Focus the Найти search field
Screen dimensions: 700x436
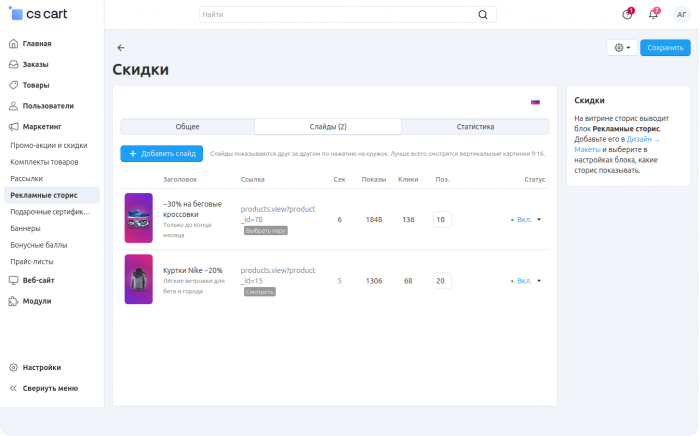(x=338, y=15)
